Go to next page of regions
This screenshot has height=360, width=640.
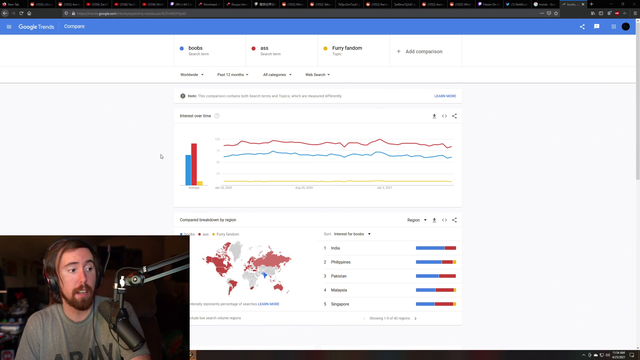[416, 318]
